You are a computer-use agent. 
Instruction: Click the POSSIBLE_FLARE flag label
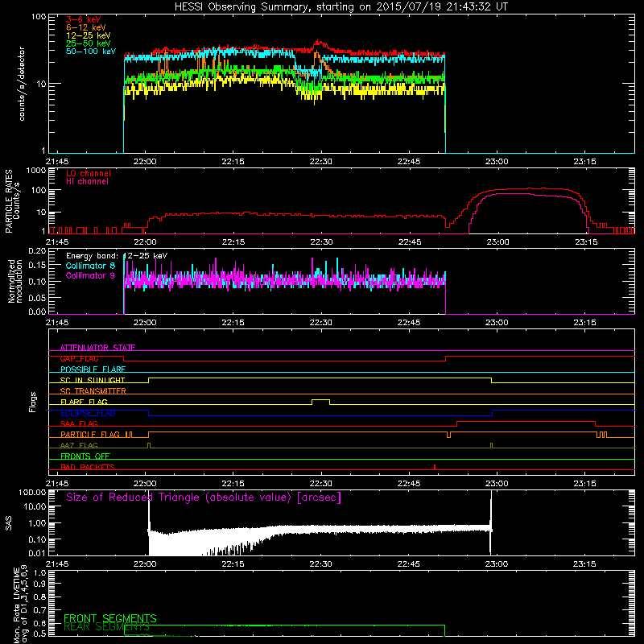(93, 369)
